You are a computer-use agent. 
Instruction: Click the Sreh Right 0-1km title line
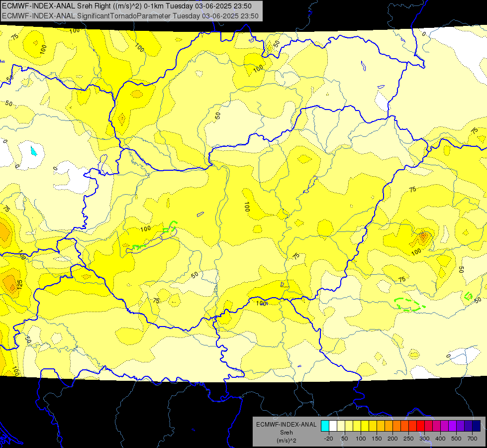pyautogui.click(x=127, y=6)
